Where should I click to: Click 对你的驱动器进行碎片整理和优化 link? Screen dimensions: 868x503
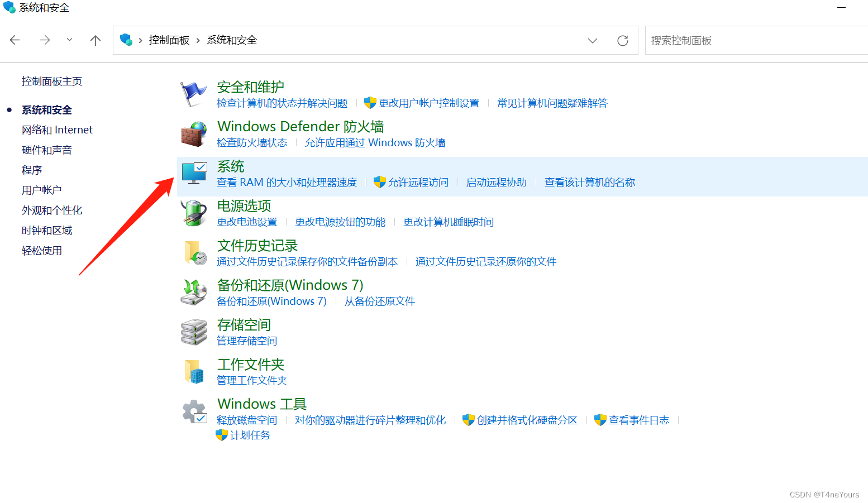(x=370, y=420)
